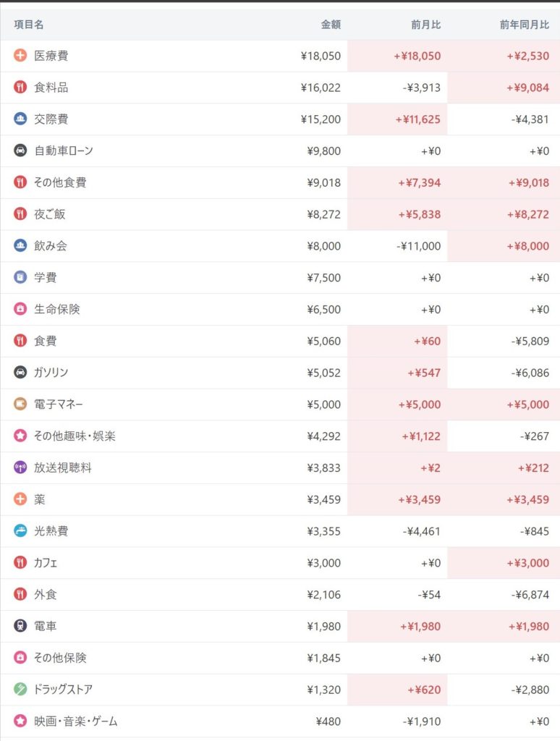The width and height of the screenshot is (560, 741).
Task: Click the ¥18,050 amount for 医療費
Action: tap(321, 56)
